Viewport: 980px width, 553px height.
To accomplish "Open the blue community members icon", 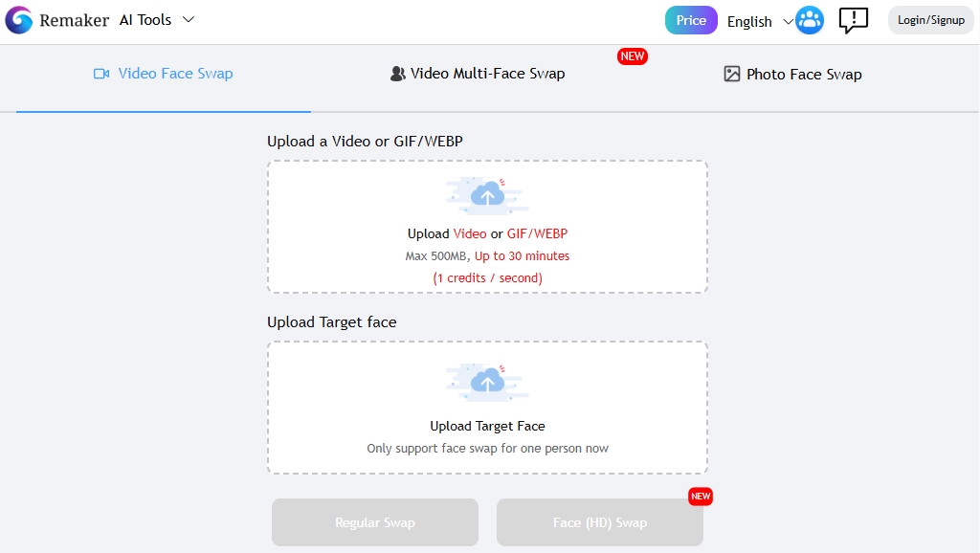I will tap(809, 19).
